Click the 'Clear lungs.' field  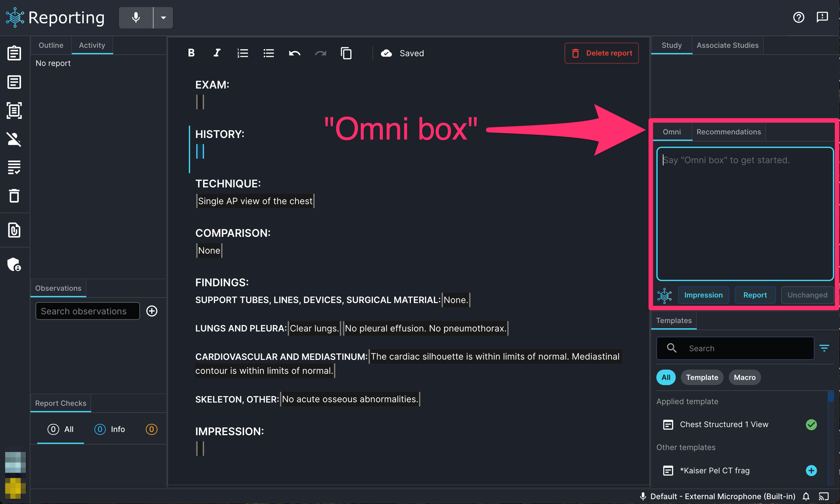point(314,329)
